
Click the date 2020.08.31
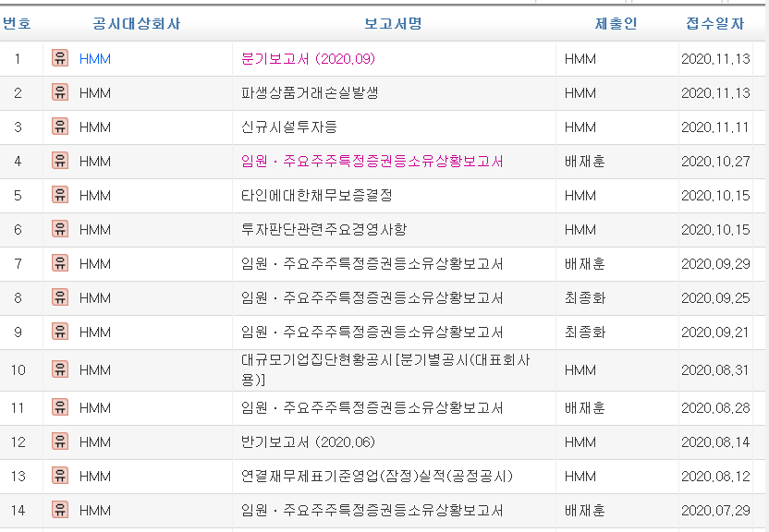pyautogui.click(x=715, y=369)
